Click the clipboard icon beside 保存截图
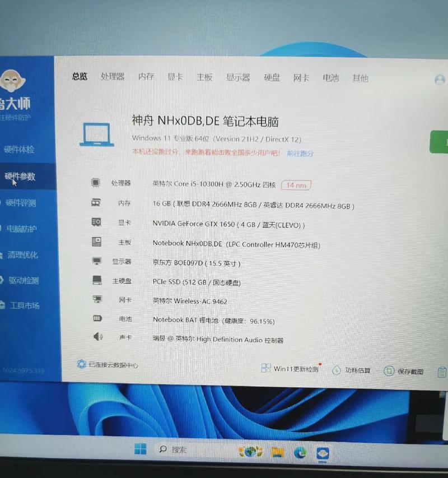Screen dimensions: 448x478 [442, 372]
